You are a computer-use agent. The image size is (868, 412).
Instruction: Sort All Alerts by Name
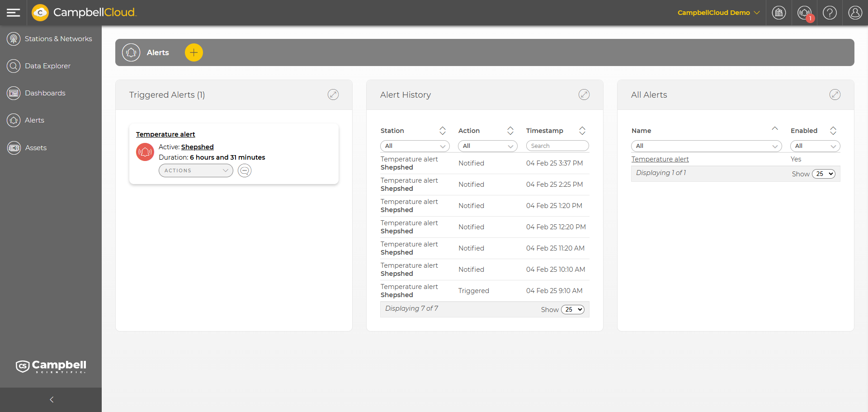(x=775, y=129)
